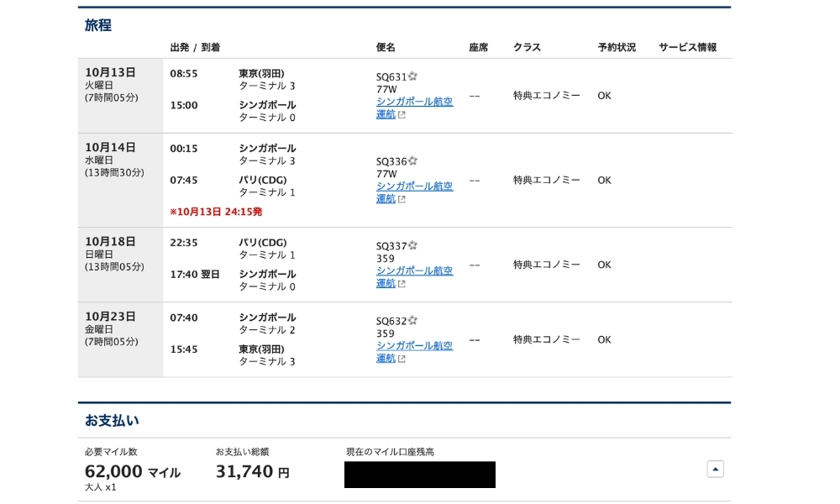Select the blacked-out mileage balance box
The width and height of the screenshot is (840, 504).
[x=420, y=474]
